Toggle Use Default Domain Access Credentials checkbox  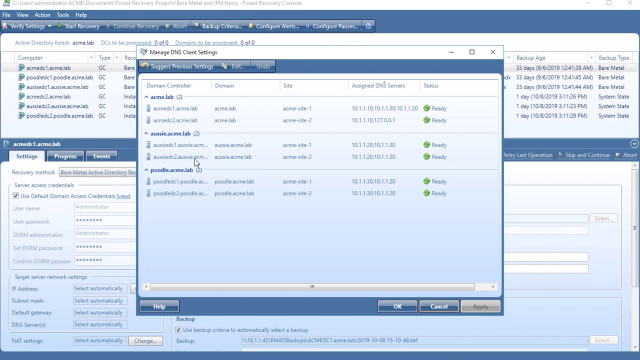(x=16, y=196)
